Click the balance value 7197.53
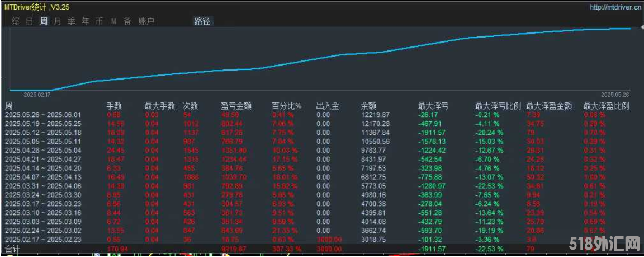644x257 pixels. [x=374, y=168]
